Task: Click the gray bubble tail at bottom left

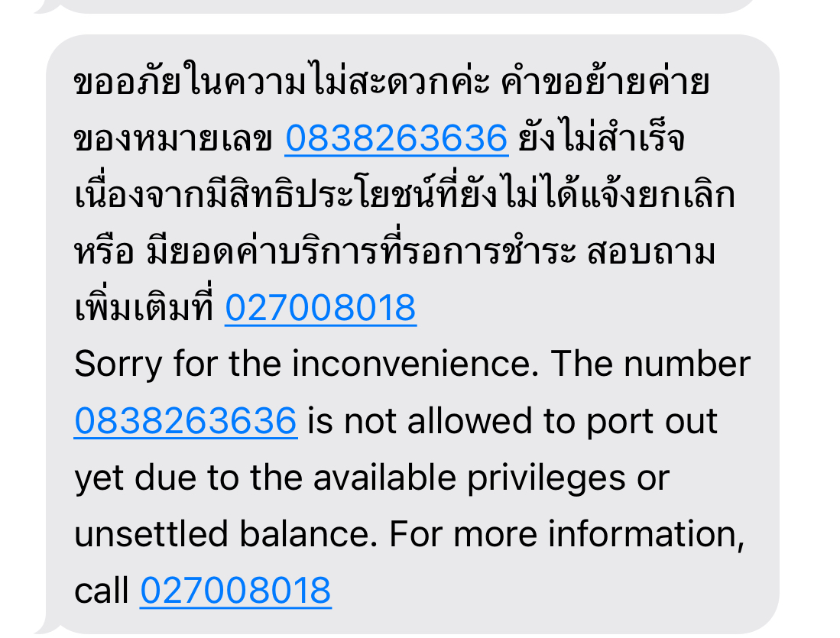Action: coord(46,626)
